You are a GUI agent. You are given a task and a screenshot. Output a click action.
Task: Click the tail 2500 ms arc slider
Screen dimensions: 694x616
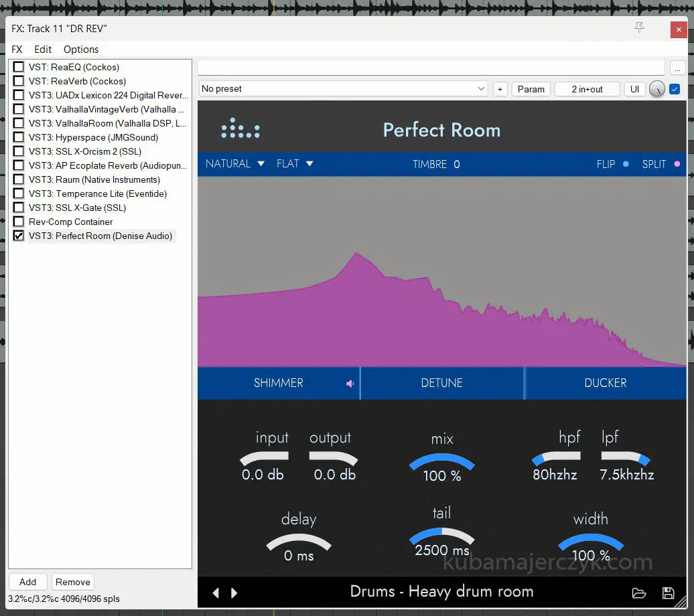442,536
